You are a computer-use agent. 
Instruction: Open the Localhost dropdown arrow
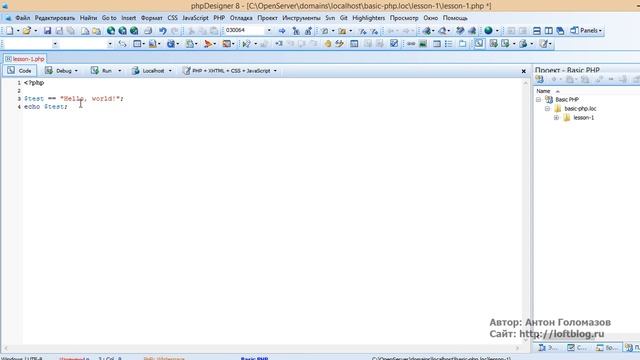point(170,71)
